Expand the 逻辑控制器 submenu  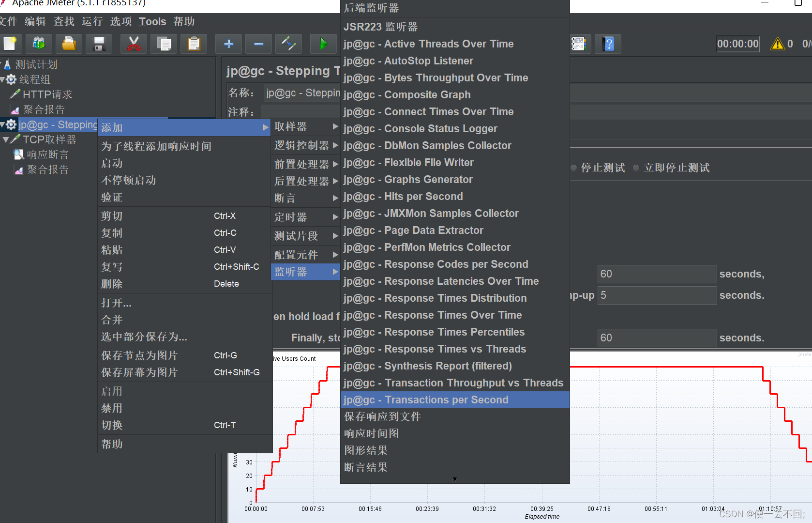coord(305,145)
